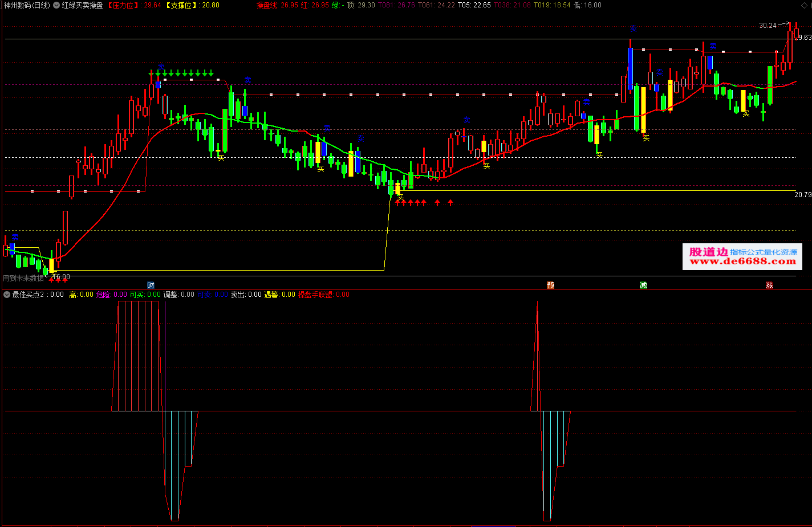This screenshot has width=812, height=527.
Task: Click the 20.79 support price label
Action: click(x=802, y=195)
